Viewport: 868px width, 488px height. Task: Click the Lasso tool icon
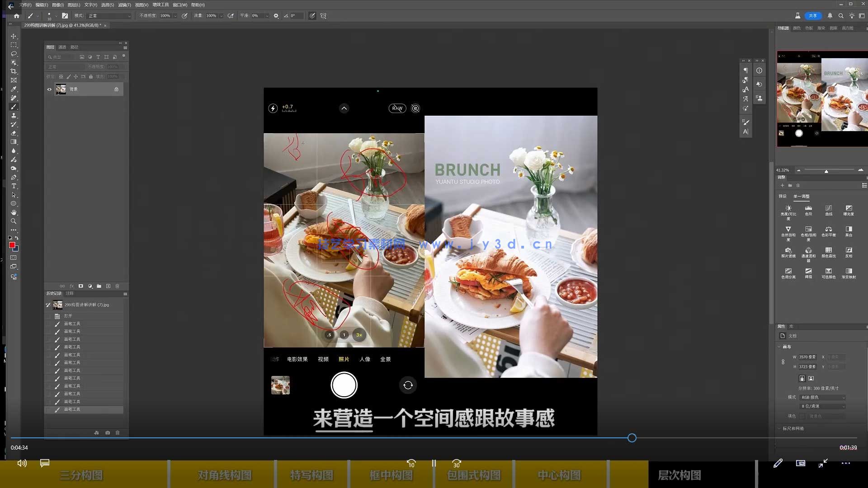(x=14, y=54)
